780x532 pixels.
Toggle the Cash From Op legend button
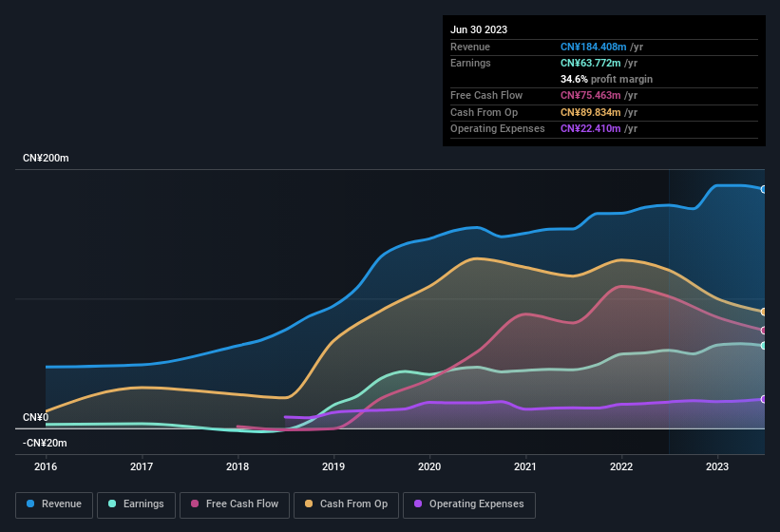(346, 504)
